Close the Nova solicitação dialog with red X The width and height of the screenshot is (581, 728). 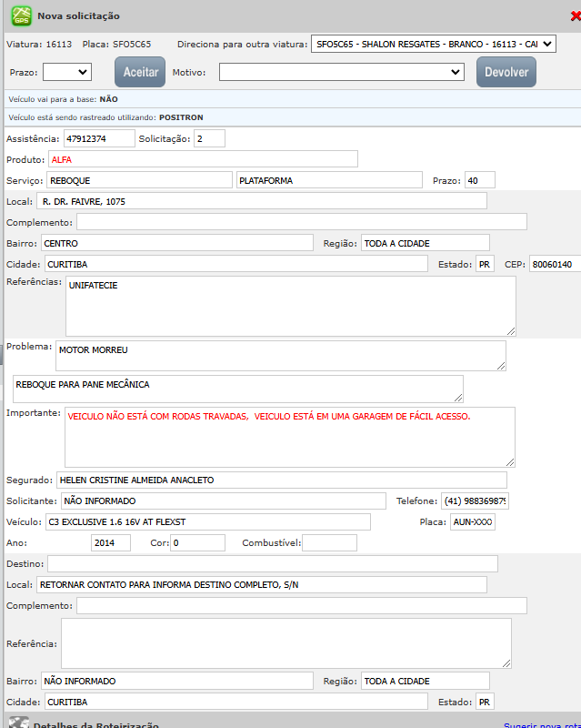coord(575,16)
